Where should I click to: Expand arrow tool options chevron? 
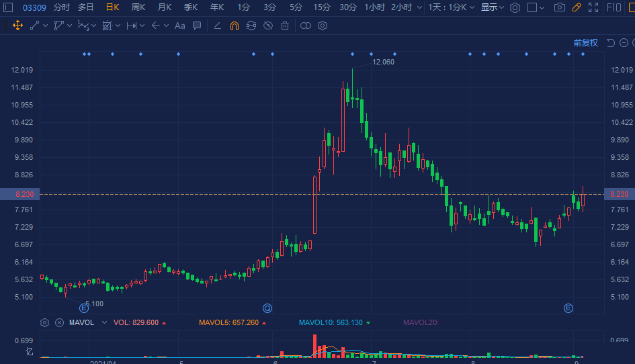(166, 26)
